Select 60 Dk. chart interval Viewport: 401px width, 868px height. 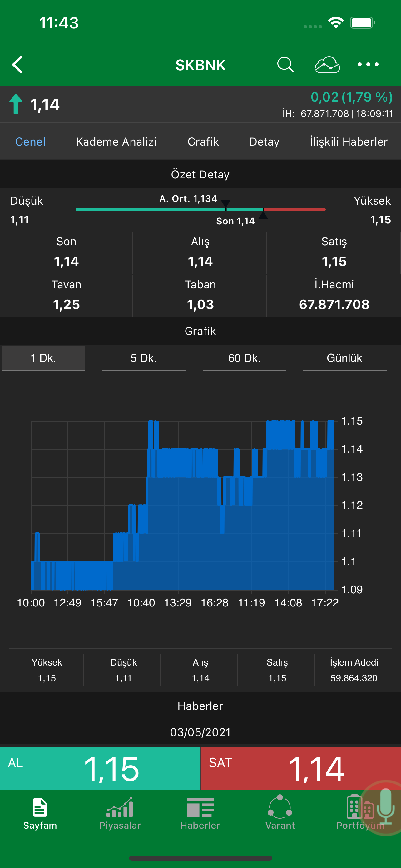(x=245, y=358)
